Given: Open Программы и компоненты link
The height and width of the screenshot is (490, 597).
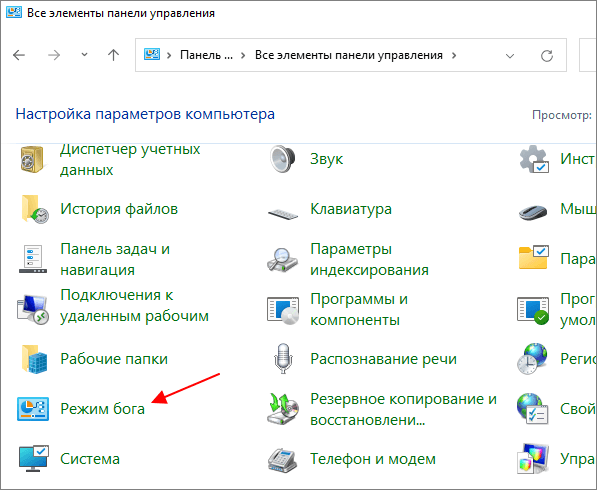Looking at the screenshot, I should (359, 309).
